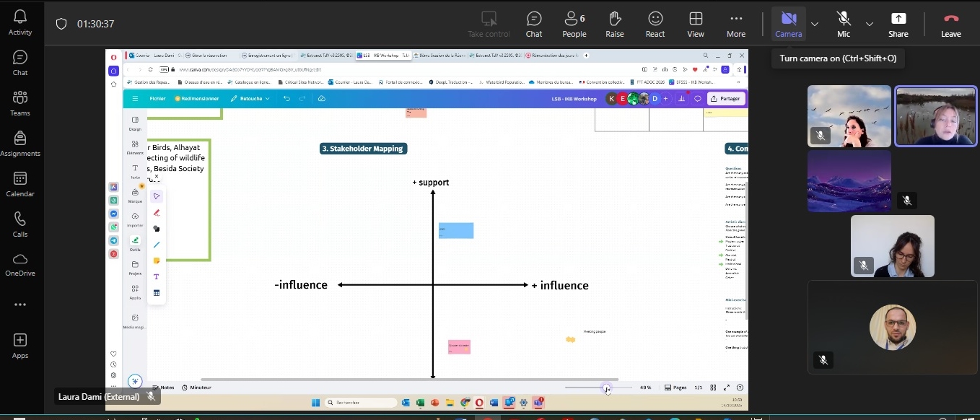The height and width of the screenshot is (420, 980).
Task: Select the participant video with flying birds
Action: pyautogui.click(x=849, y=116)
